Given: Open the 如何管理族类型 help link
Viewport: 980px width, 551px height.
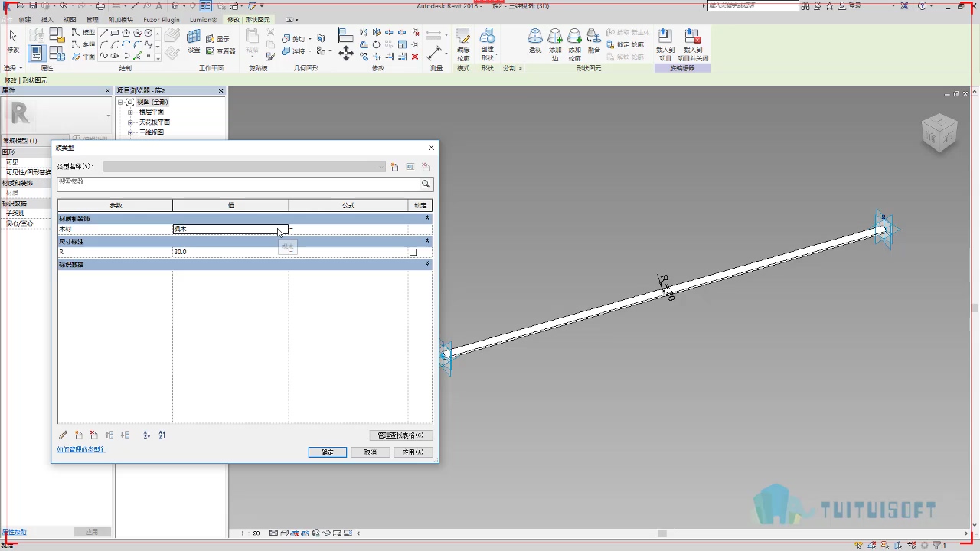Looking at the screenshot, I should pos(81,450).
